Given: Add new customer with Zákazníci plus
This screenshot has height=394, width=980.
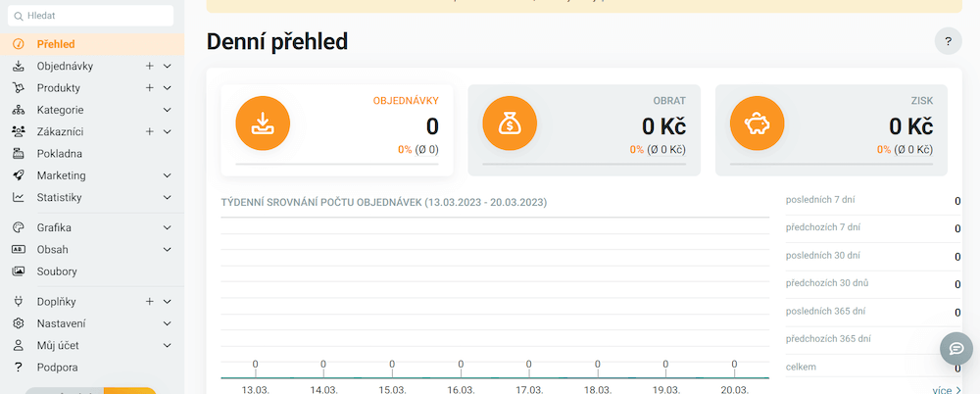Looking at the screenshot, I should [x=149, y=132].
